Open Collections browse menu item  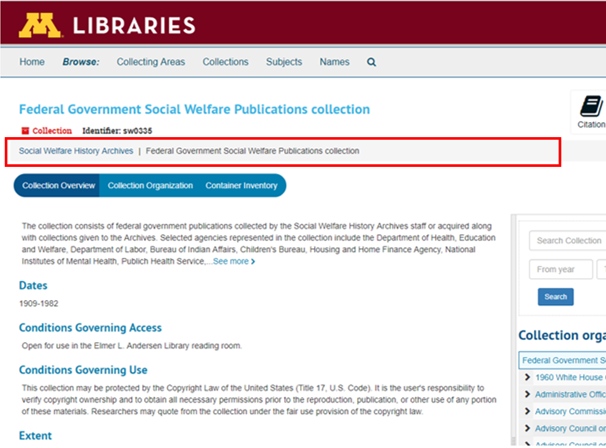[225, 62]
